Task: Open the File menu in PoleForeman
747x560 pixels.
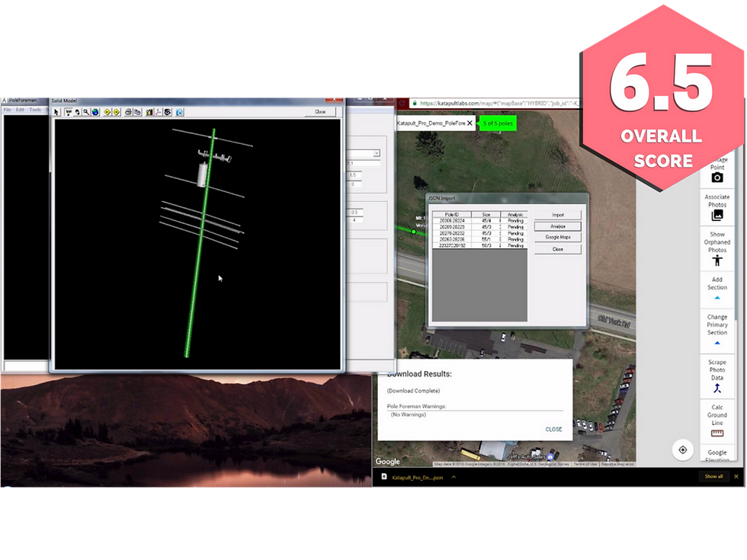Action: pos(8,110)
